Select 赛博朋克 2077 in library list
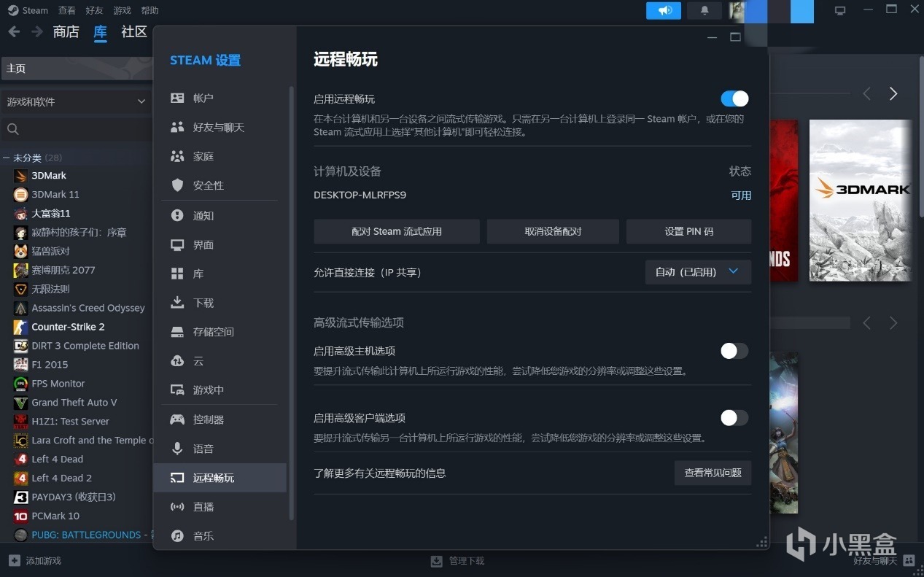This screenshot has width=924, height=577. click(x=63, y=270)
